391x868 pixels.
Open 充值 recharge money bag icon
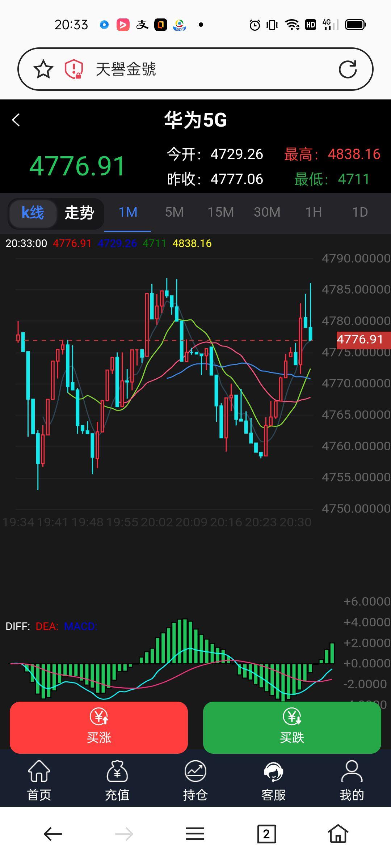coord(117,780)
